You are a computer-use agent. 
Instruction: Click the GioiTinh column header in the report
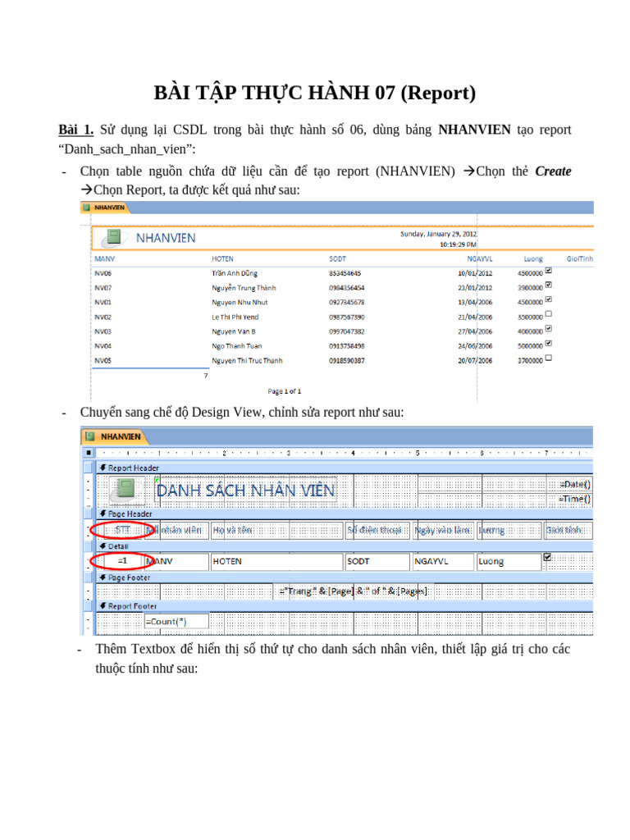tap(580, 258)
